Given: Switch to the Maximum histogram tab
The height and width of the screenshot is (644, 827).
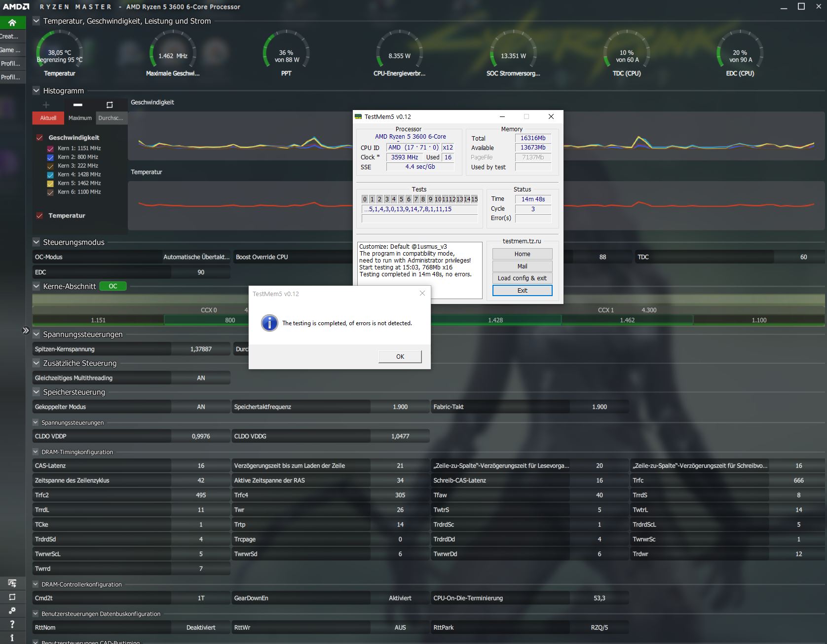Looking at the screenshot, I should [80, 118].
